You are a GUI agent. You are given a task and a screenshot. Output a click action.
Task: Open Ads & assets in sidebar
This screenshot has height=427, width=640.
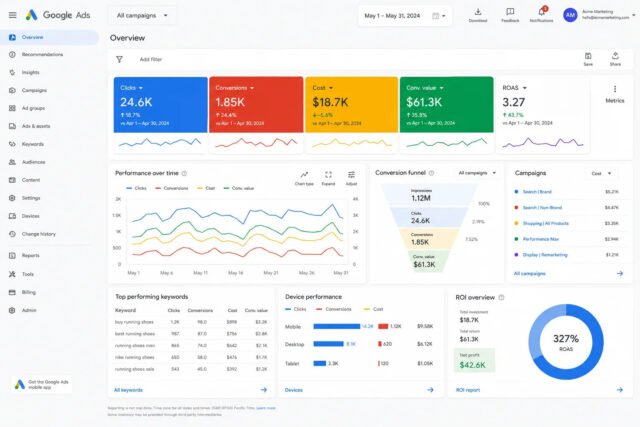pyautogui.click(x=49, y=126)
